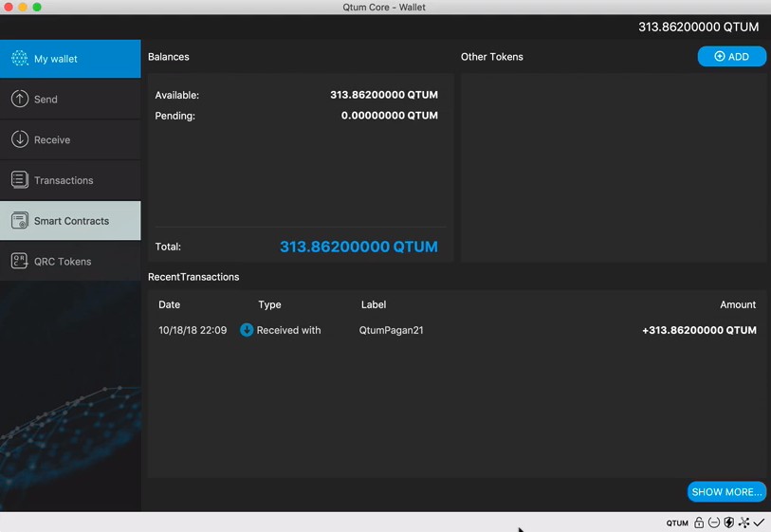This screenshot has width=771, height=532.
Task: Click the Label column header
Action: point(374,304)
